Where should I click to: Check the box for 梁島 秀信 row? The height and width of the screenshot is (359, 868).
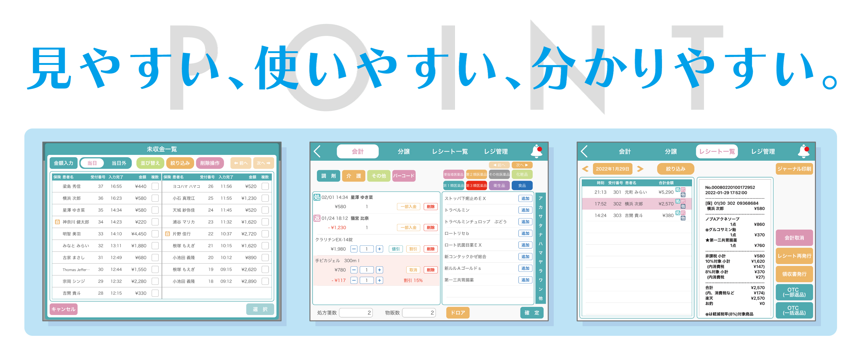point(155,186)
